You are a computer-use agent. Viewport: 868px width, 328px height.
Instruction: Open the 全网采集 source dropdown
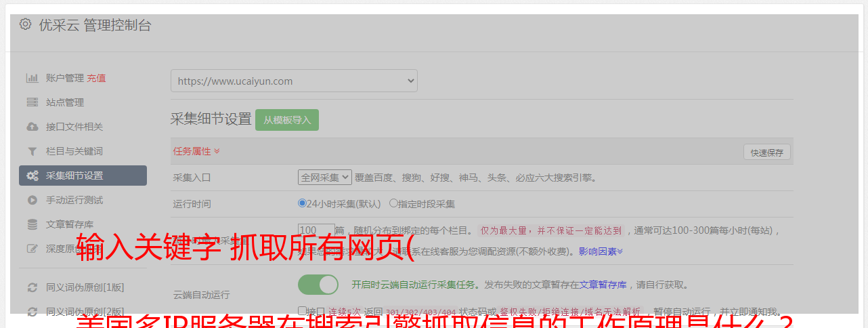click(x=325, y=178)
